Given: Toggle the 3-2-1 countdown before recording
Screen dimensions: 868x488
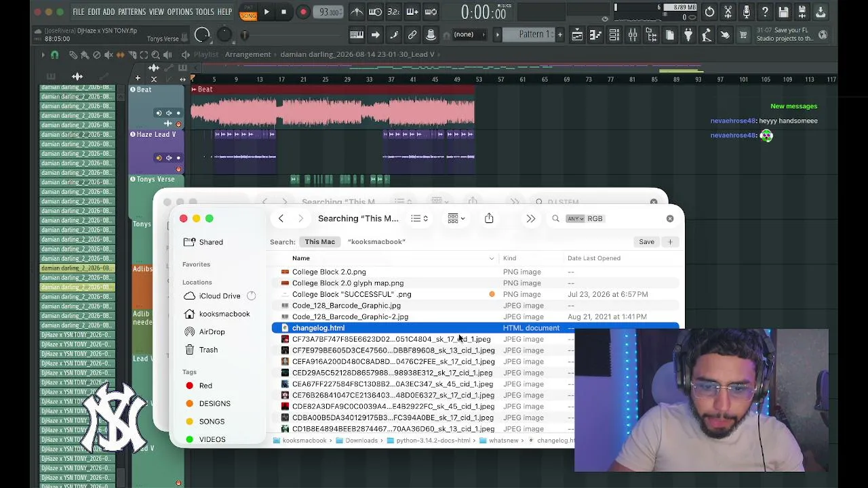Looking at the screenshot, I should tap(393, 12).
